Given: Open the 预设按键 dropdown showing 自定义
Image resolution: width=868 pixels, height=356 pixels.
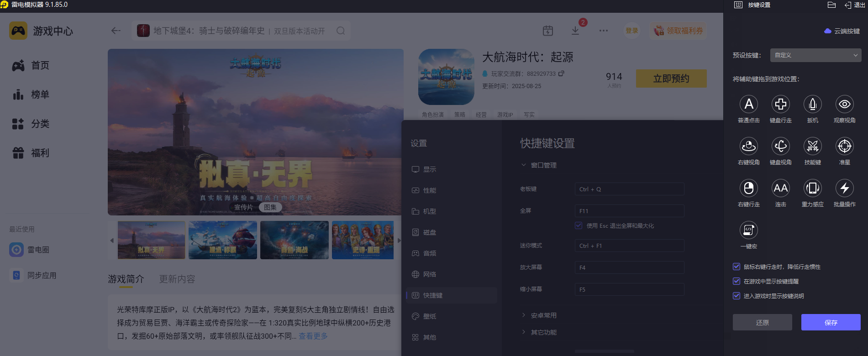Looking at the screenshot, I should coord(815,55).
